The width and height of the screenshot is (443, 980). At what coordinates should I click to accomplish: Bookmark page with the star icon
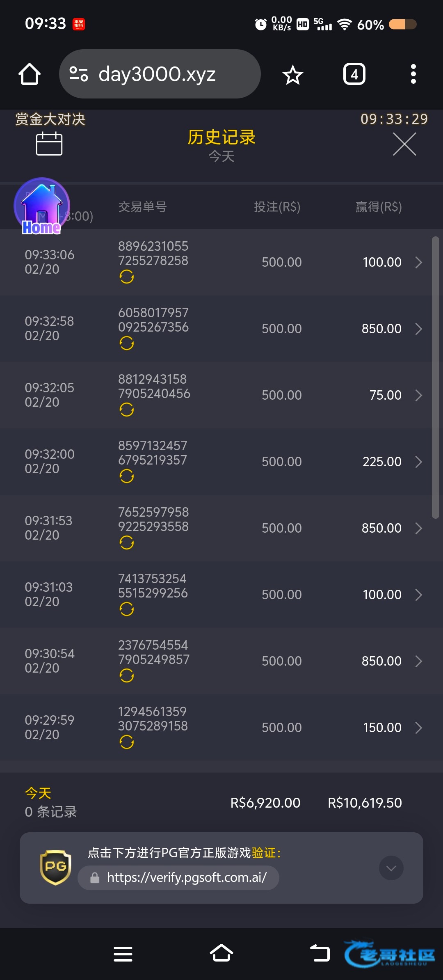click(x=292, y=75)
